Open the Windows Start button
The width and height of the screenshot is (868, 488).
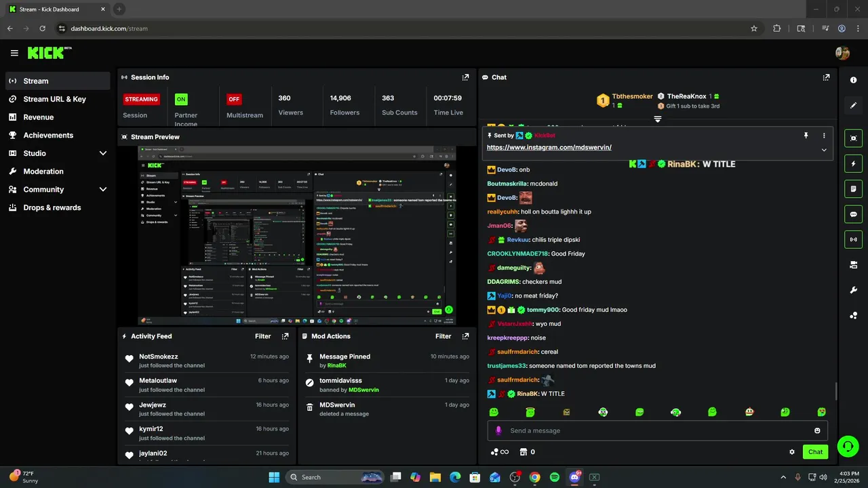click(x=274, y=477)
